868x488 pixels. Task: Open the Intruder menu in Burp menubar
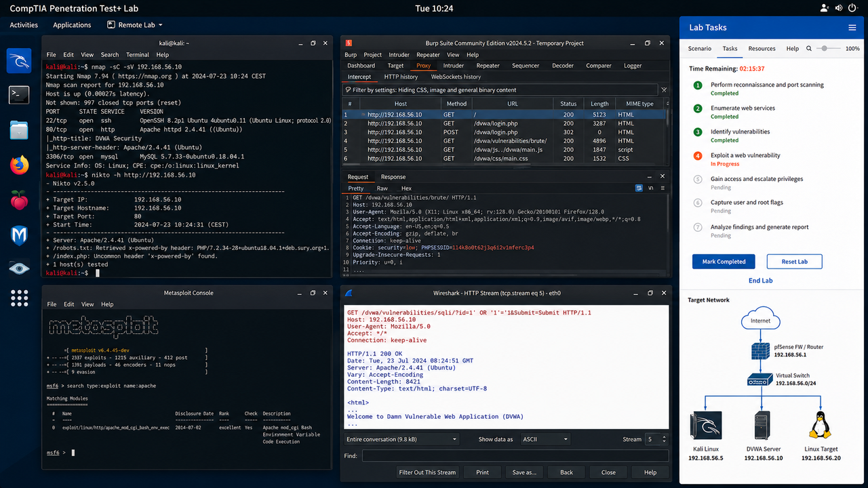coord(399,55)
